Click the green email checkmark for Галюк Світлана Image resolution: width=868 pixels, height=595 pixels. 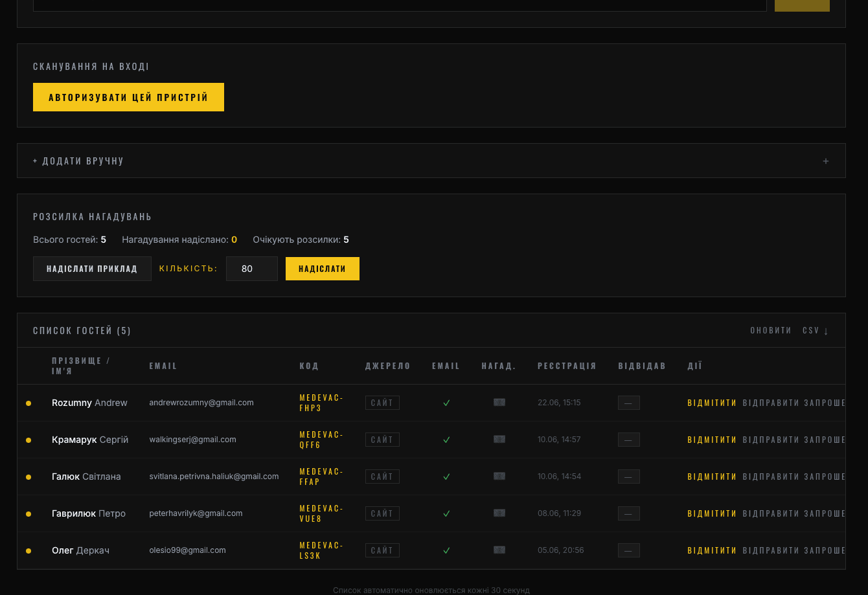tap(446, 477)
